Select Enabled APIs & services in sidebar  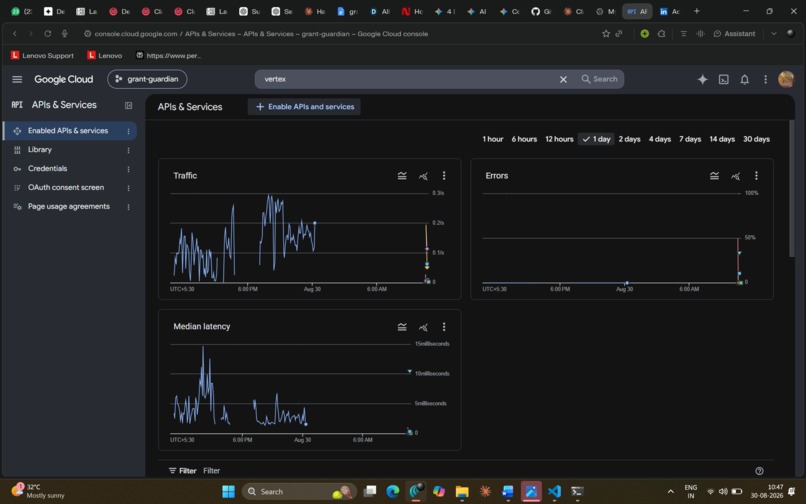point(70,131)
